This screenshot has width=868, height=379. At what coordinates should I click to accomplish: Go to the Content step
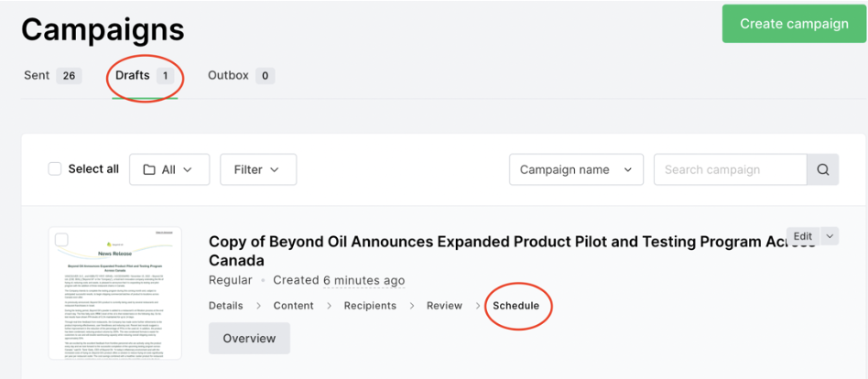293,306
